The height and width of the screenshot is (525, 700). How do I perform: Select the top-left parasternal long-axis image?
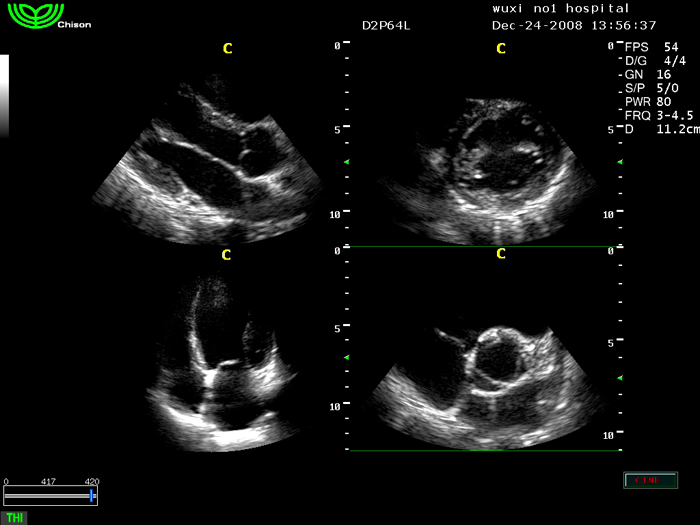tap(215, 165)
